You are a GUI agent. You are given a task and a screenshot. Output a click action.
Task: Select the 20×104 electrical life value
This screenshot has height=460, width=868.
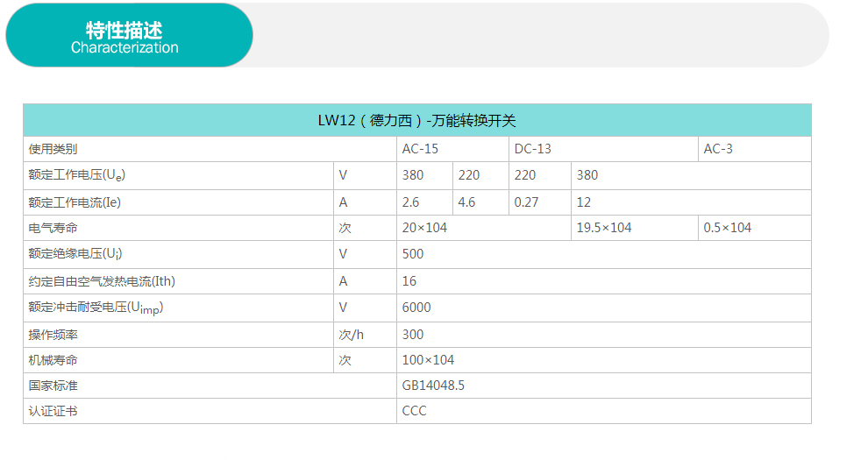(424, 228)
